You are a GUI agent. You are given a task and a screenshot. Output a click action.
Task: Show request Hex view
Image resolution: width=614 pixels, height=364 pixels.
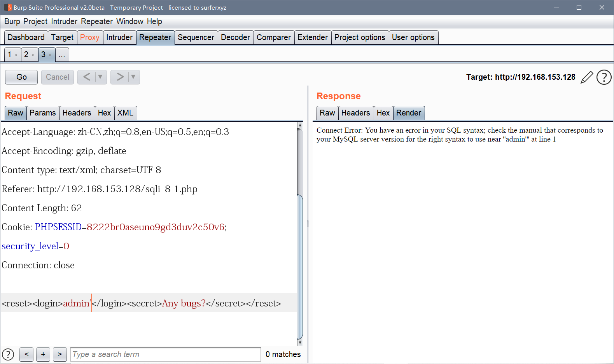104,113
